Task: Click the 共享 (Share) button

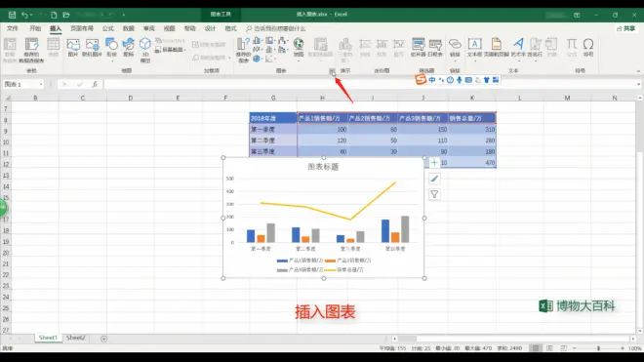Action: 625,28
